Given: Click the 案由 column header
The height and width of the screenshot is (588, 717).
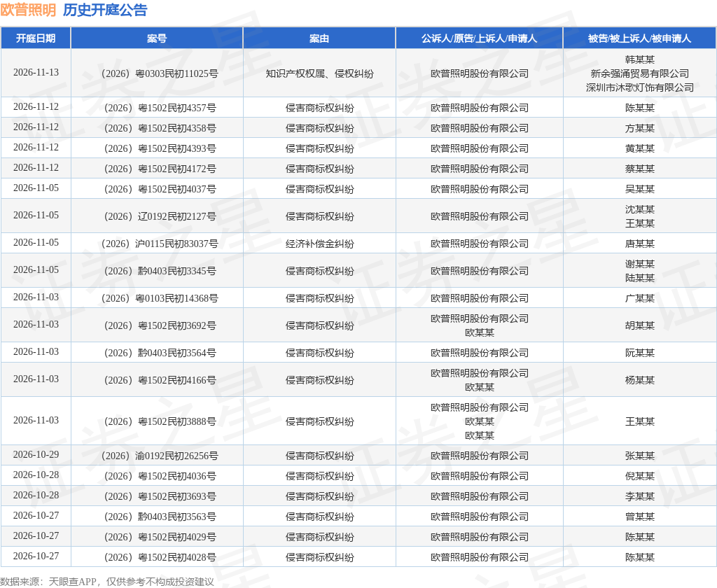Looking at the screenshot, I should pyautogui.click(x=319, y=38).
